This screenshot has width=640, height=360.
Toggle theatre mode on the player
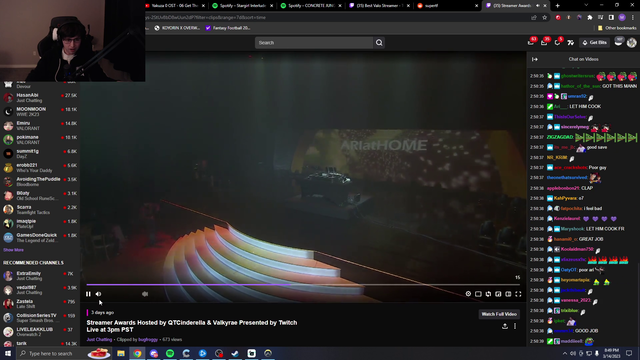(508, 294)
